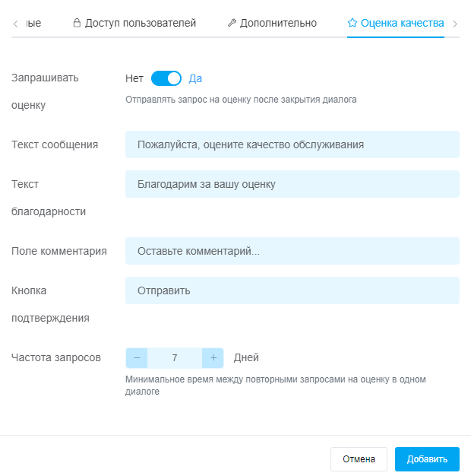
Task: Toggle the Запрашивать оценку switch
Action: [166, 78]
